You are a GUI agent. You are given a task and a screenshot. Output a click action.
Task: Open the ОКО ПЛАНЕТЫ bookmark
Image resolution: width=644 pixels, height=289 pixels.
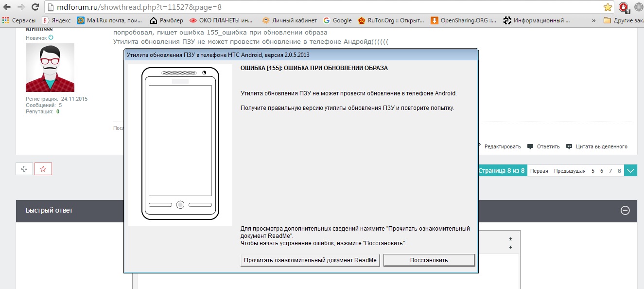[x=222, y=20]
